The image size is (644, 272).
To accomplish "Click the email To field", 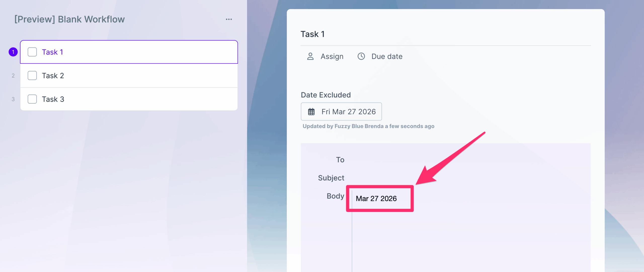I will (x=453, y=160).
